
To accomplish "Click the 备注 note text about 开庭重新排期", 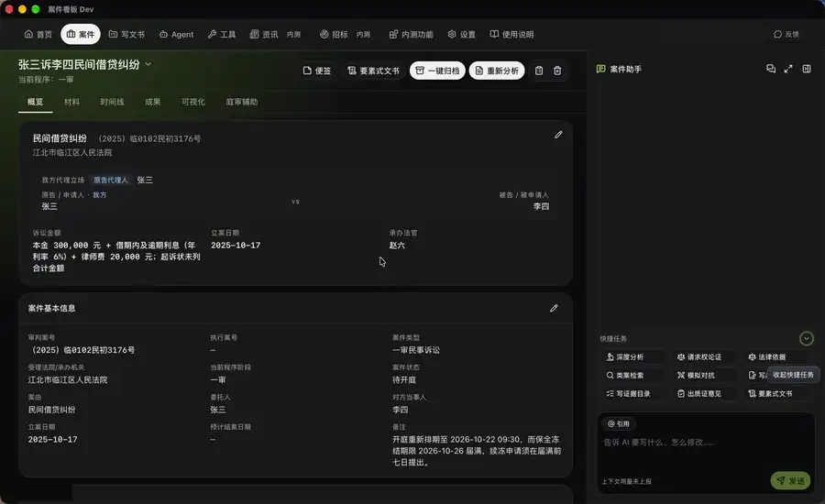I will (x=476, y=451).
